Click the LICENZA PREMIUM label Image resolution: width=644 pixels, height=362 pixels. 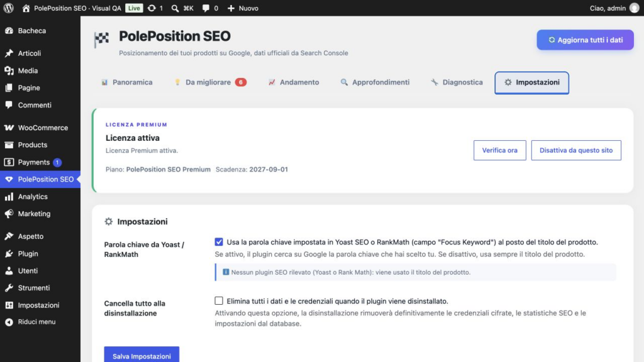pyautogui.click(x=136, y=124)
